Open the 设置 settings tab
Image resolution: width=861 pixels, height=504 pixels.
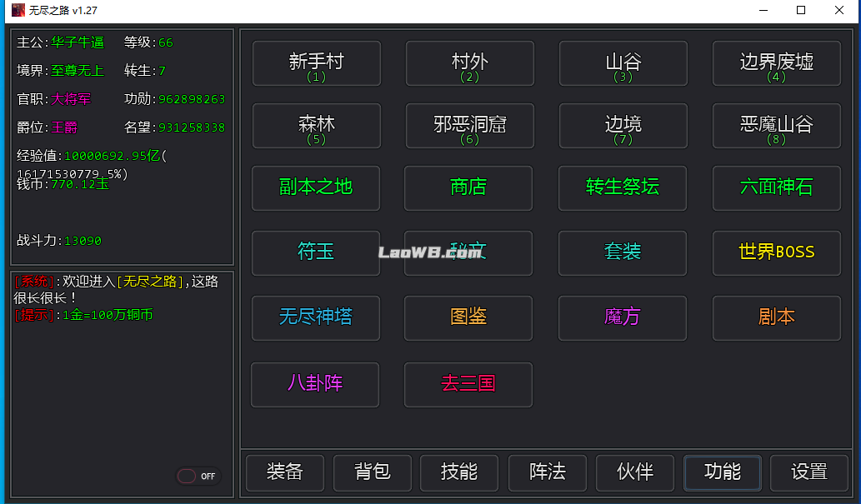pyautogui.click(x=808, y=472)
